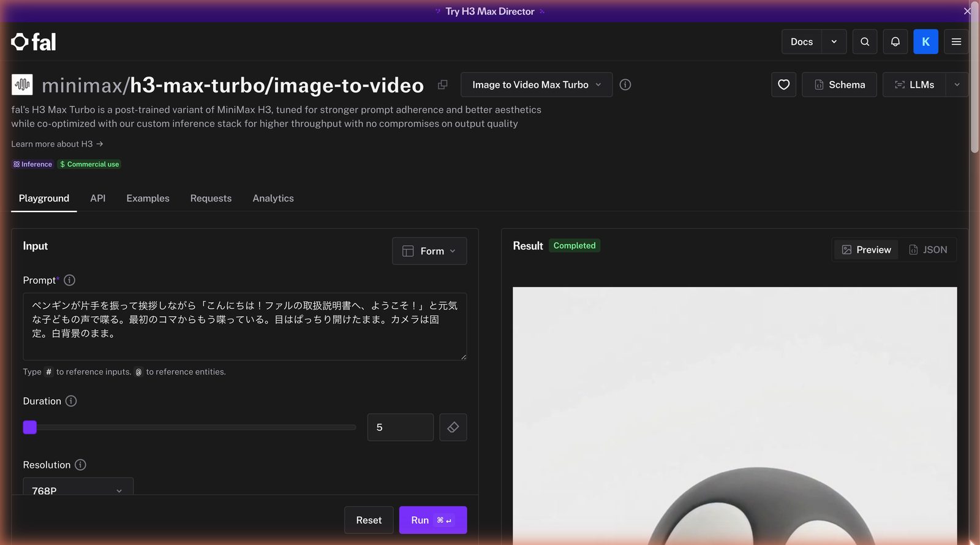Image resolution: width=980 pixels, height=545 pixels.
Task: Open the Image to Video Max Turbo selector
Action: (537, 85)
